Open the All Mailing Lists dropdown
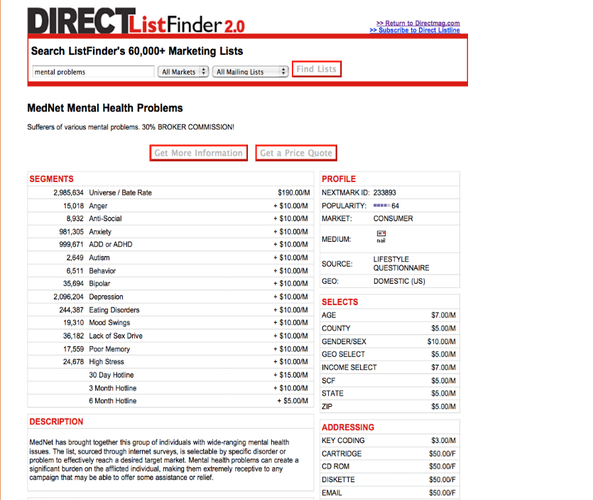Viewport: 593px width, 500px height. click(250, 71)
